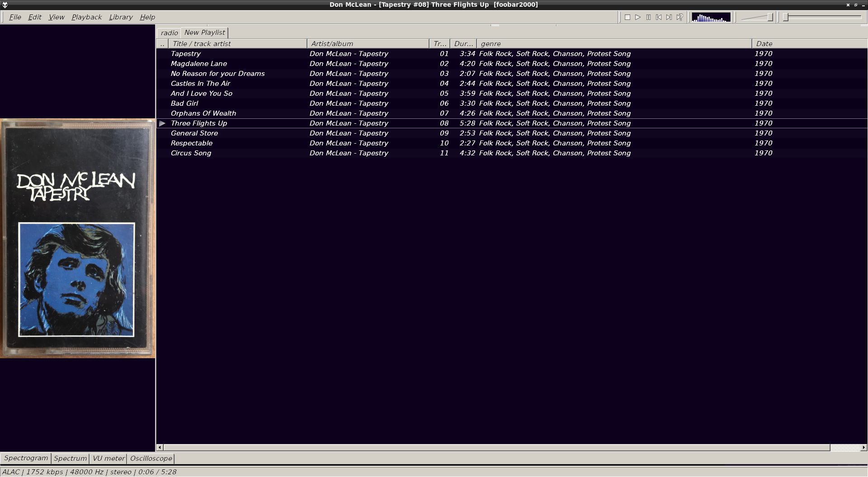Click the now-playing arrow beside Three Flights Up
This screenshot has height=477, width=868.
(162, 123)
